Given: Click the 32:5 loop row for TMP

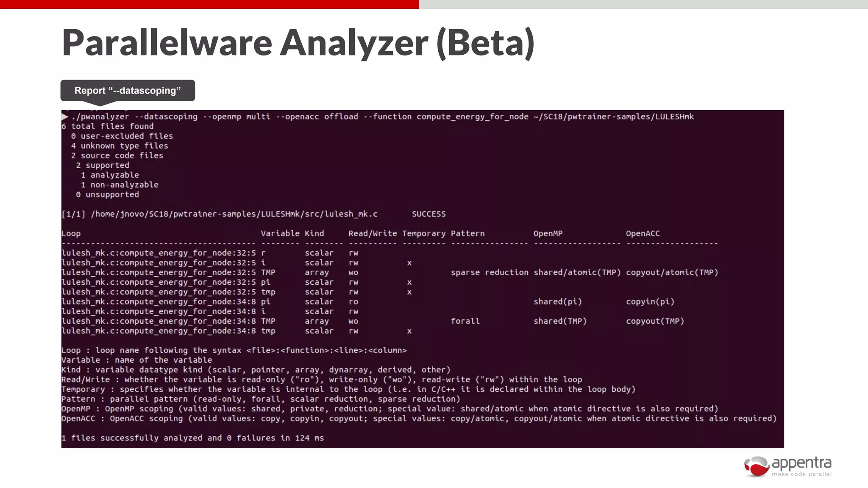Looking at the screenshot, I should (390, 272).
